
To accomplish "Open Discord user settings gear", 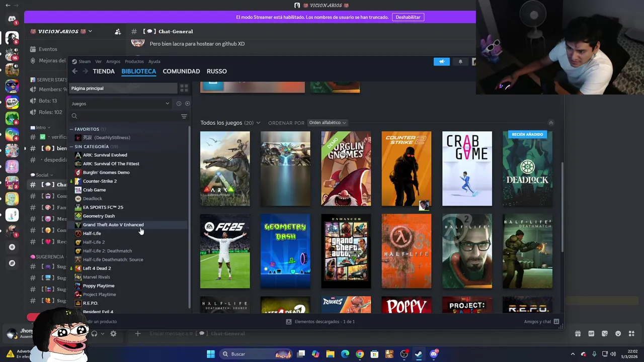I will coord(113,334).
